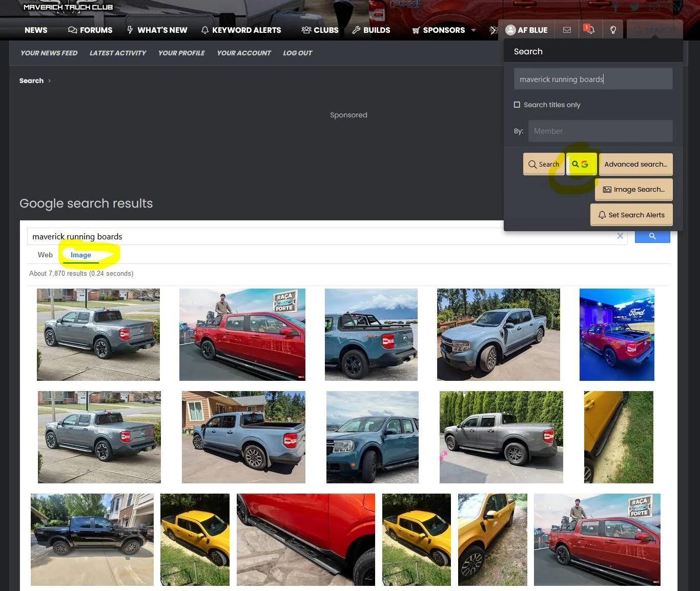Toggle the lightbulb style icon
The height and width of the screenshot is (591, 700).
click(613, 30)
